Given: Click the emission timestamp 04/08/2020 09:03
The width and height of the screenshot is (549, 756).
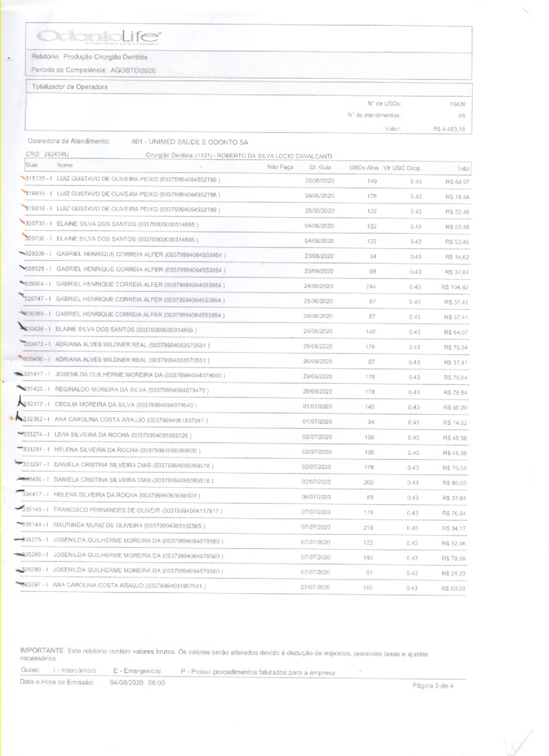Looking at the screenshot, I should point(138,683).
